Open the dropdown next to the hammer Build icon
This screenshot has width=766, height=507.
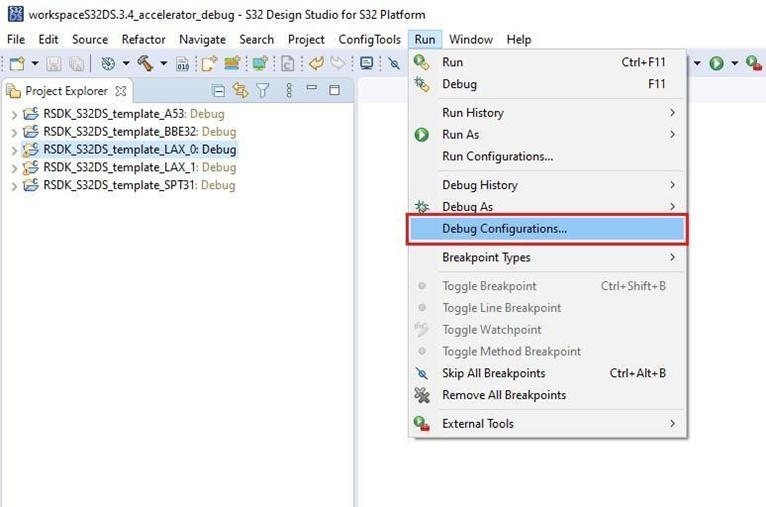(164, 63)
